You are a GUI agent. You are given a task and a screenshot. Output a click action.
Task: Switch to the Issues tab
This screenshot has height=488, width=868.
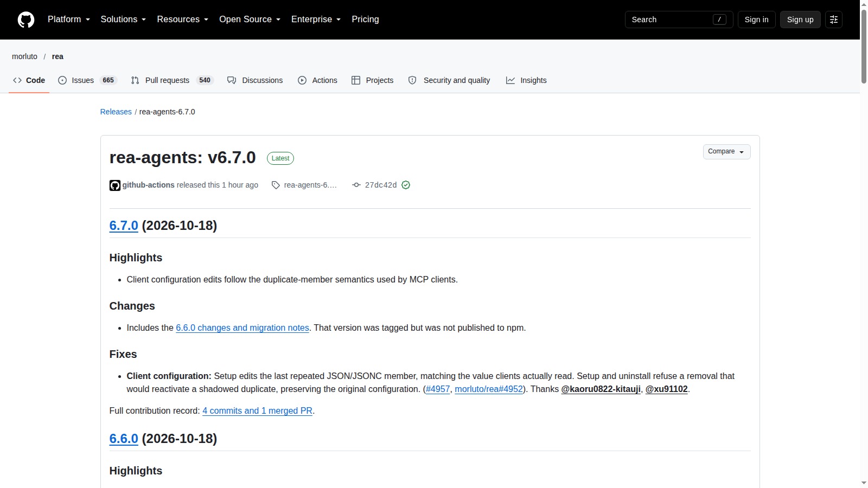click(87, 80)
